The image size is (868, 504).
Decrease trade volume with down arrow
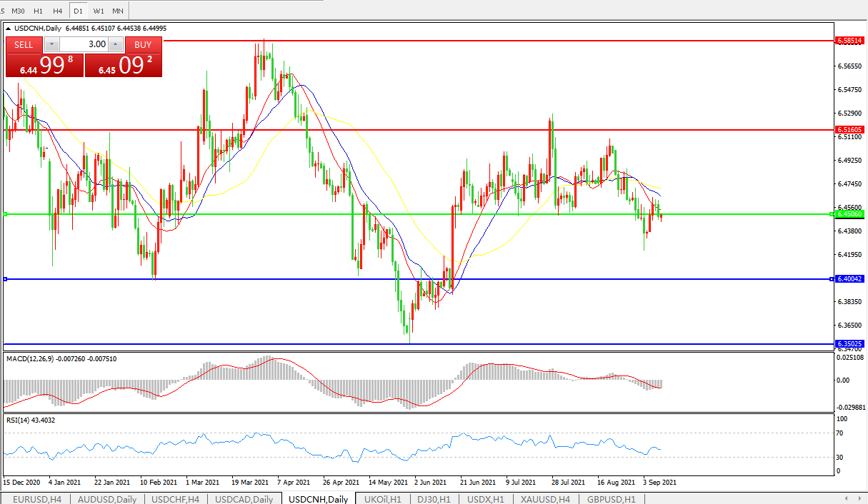coord(52,44)
